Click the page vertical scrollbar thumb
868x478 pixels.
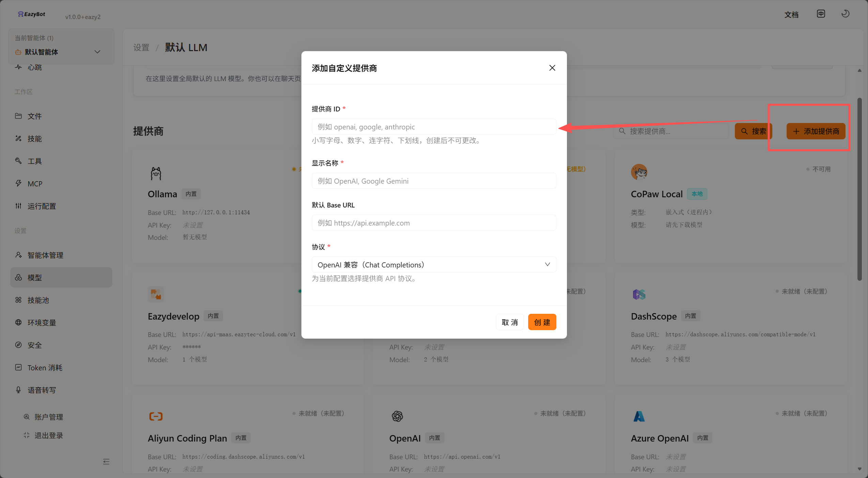[x=859, y=189]
